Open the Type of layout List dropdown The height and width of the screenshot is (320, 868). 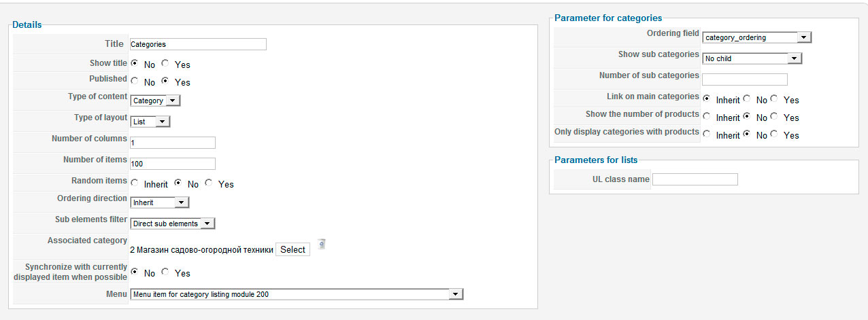click(x=150, y=122)
